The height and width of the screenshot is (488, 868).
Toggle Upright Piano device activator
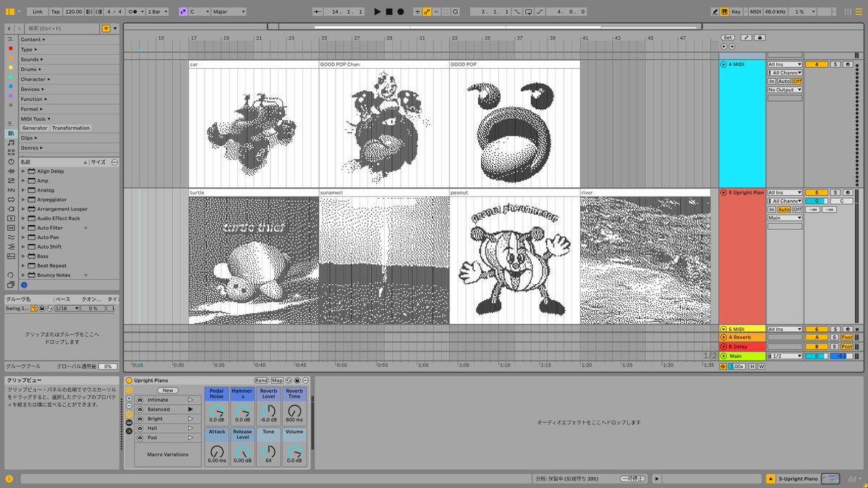[x=129, y=380]
